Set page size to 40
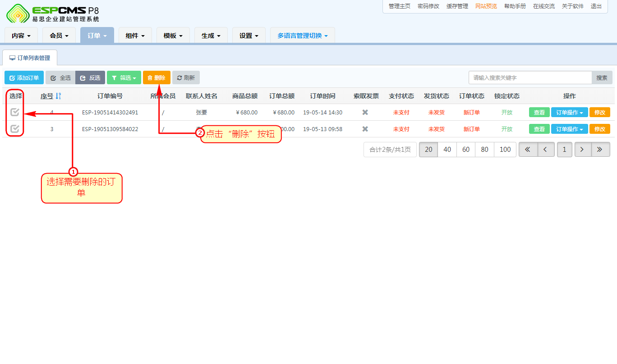Image resolution: width=617 pixels, height=364 pixels. point(447,150)
